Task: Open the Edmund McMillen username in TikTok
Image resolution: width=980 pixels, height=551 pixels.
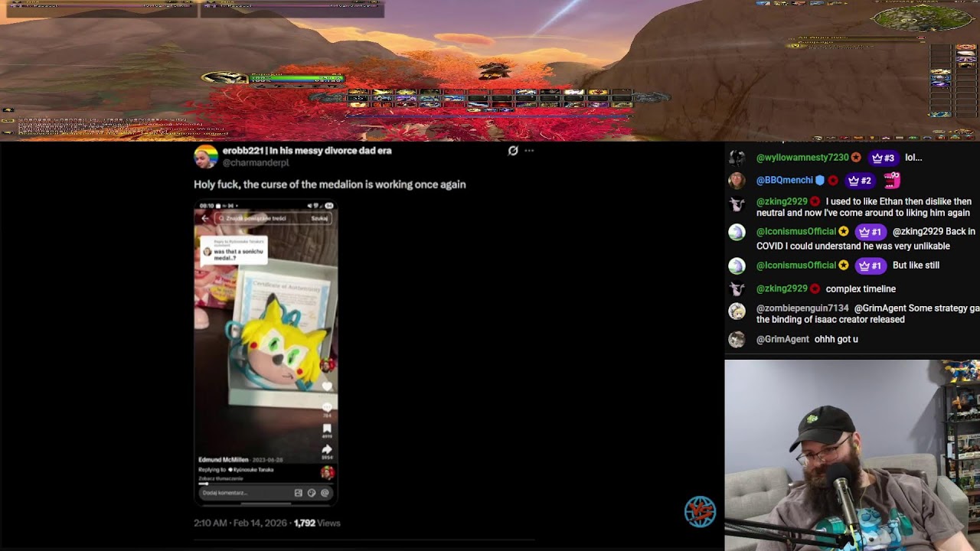Action: tap(223, 460)
